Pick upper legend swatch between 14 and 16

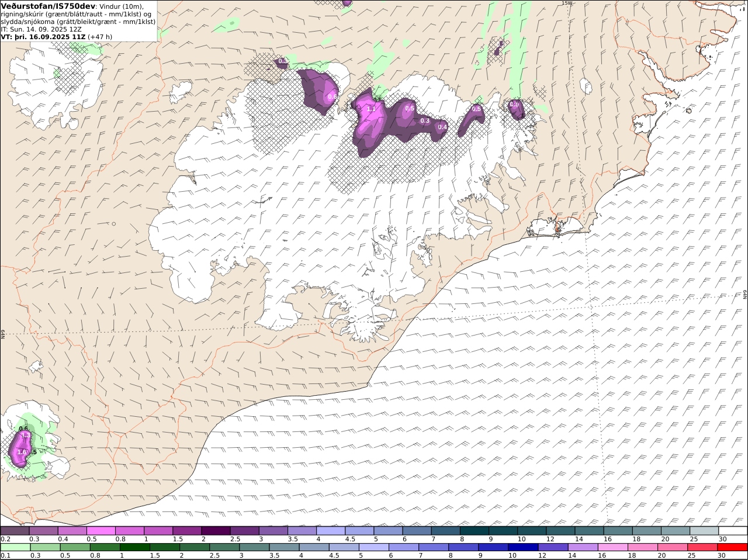click(589, 531)
